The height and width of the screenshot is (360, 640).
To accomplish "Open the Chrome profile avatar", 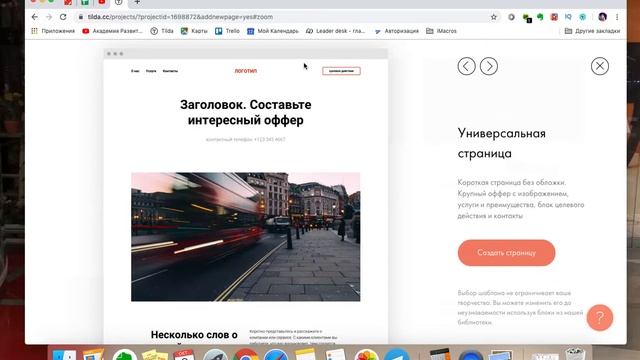I will coord(602,17).
